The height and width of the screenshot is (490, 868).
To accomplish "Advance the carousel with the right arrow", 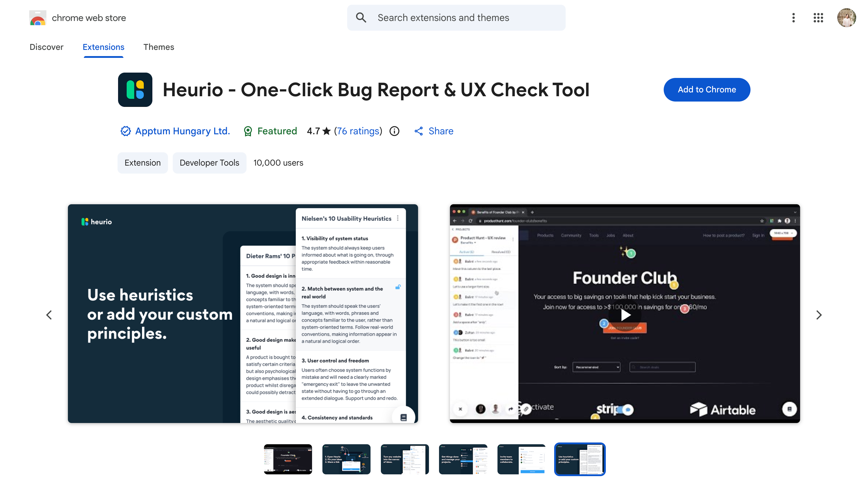I will [x=819, y=315].
